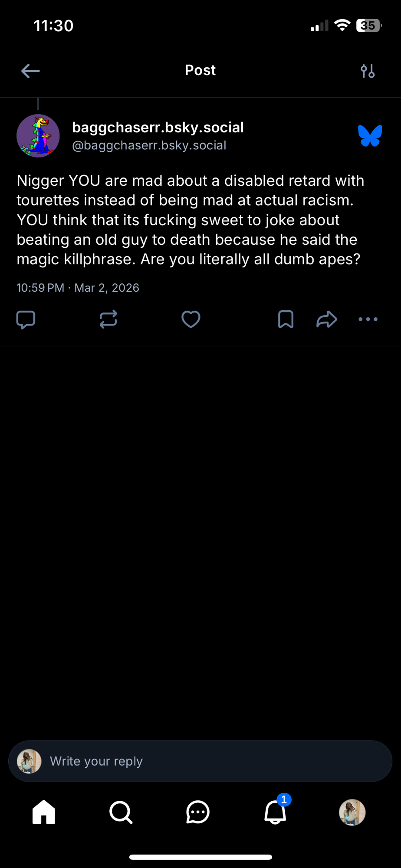
Task: Tap the @baggchaserr.bsky.social handle
Action: pyautogui.click(x=149, y=145)
